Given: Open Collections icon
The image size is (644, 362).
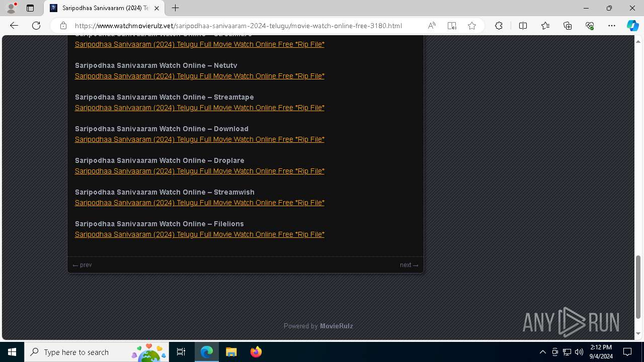Looking at the screenshot, I should click(x=568, y=26).
